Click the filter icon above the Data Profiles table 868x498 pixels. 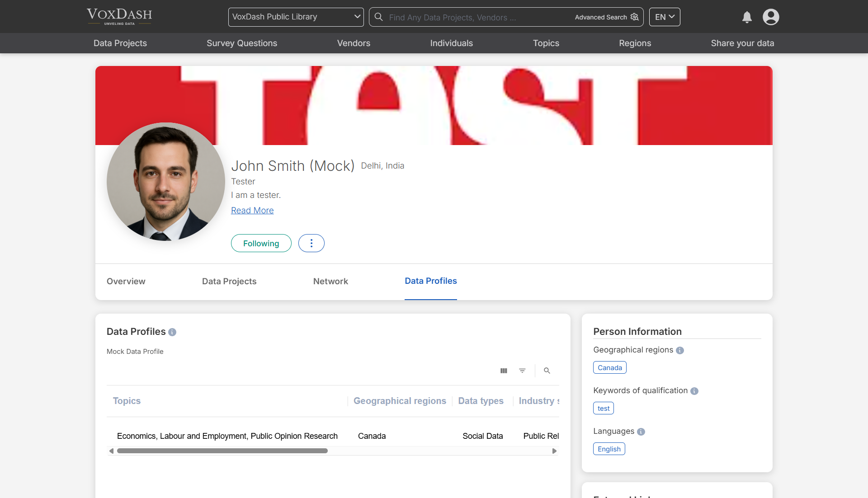click(x=522, y=371)
